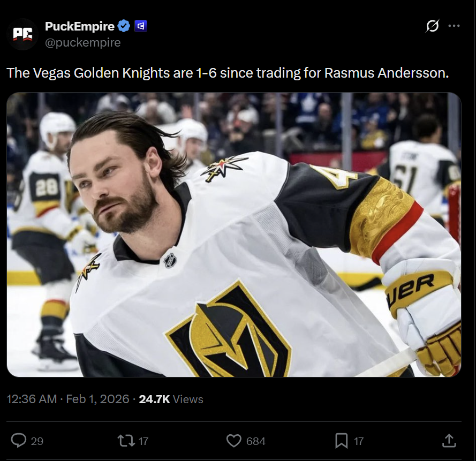476x461 pixels.
Task: Click the Grok explain-post icon
Action: (432, 26)
